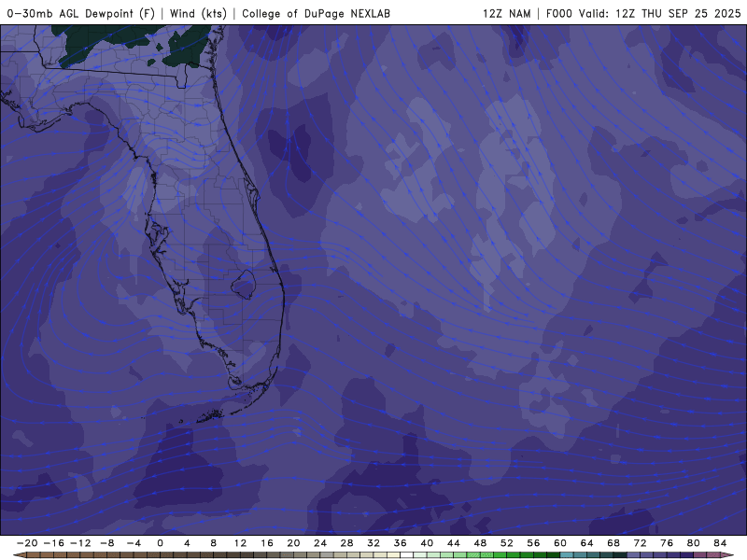Click the 'College of DuPage NEXLAB' label
The height and width of the screenshot is (560, 747).
pyautogui.click(x=316, y=14)
